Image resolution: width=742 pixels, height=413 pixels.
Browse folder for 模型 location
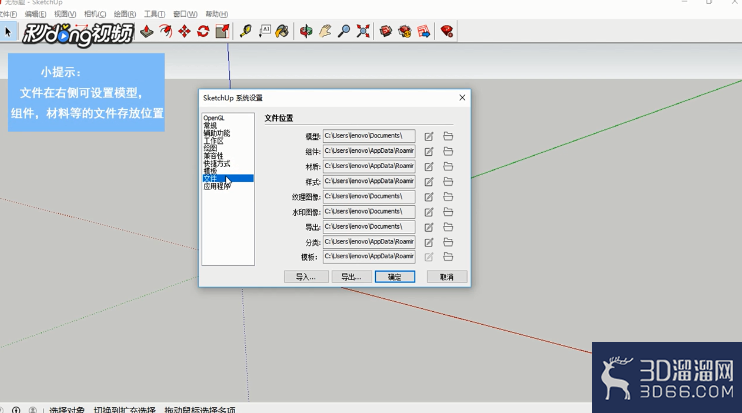point(448,136)
